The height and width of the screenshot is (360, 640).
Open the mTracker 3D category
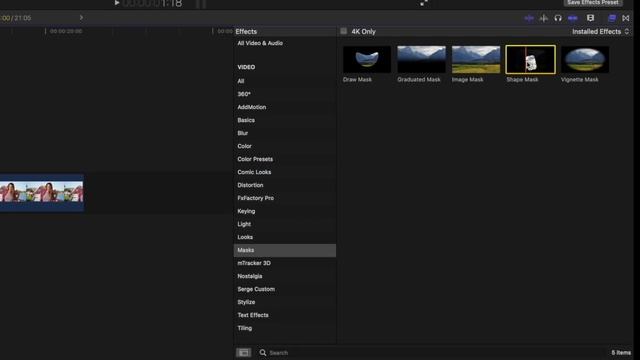[254, 263]
